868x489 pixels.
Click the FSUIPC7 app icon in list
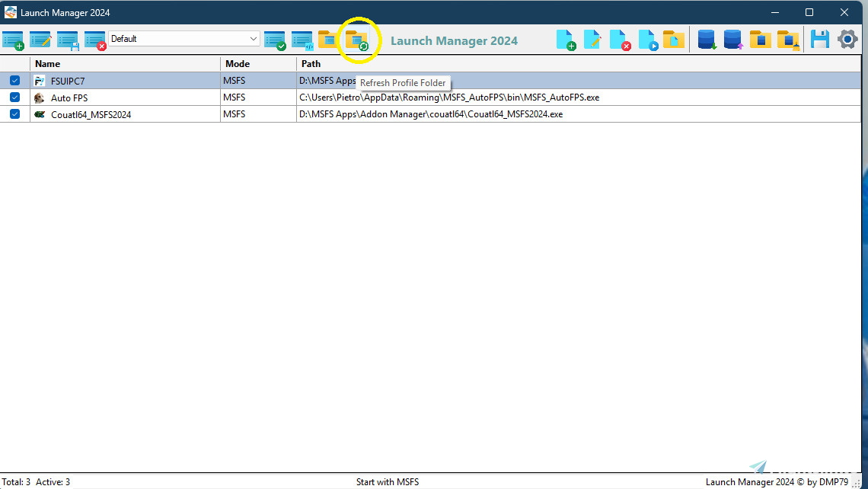point(40,81)
